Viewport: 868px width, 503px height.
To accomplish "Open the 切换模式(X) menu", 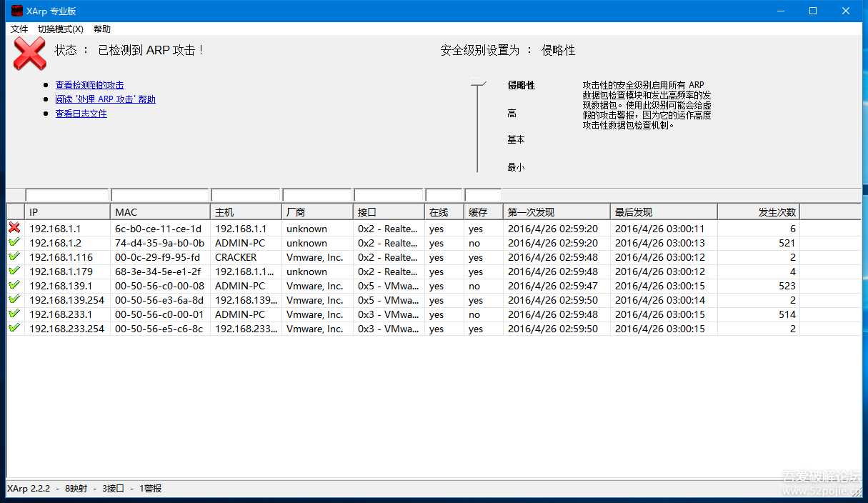I will (x=61, y=29).
